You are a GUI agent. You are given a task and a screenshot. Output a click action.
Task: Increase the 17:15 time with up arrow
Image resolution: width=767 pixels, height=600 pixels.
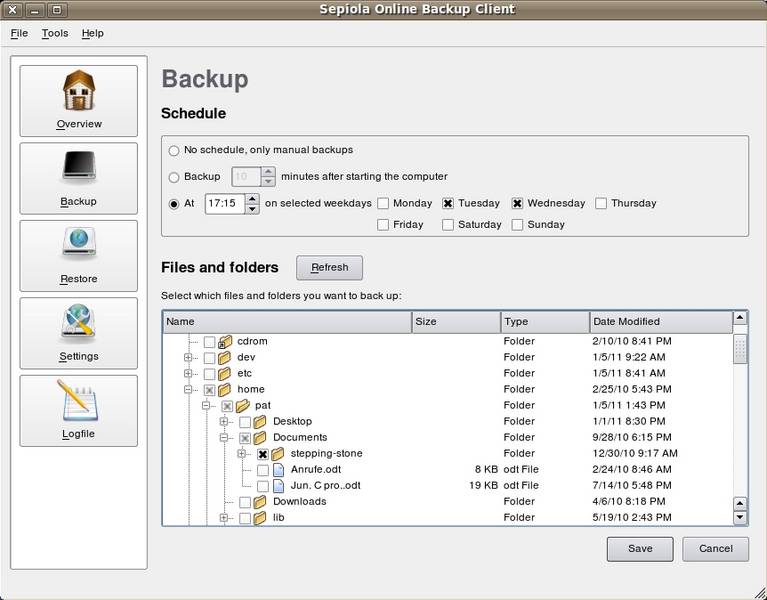click(252, 199)
